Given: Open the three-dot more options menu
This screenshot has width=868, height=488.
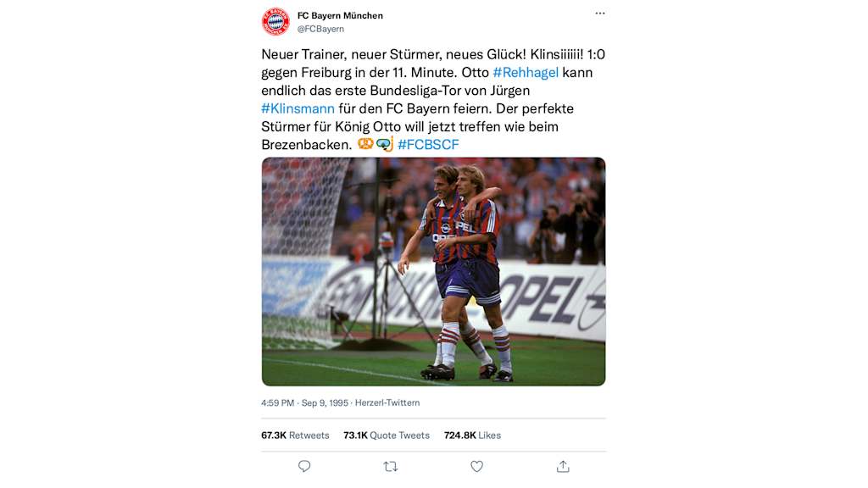Looking at the screenshot, I should coord(600,14).
